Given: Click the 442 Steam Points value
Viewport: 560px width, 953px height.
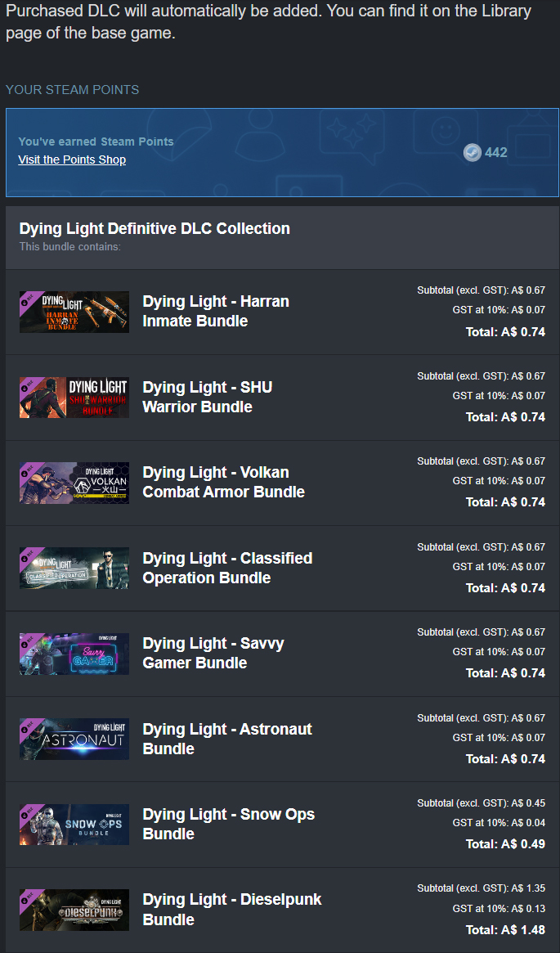Looking at the screenshot, I should [495, 152].
